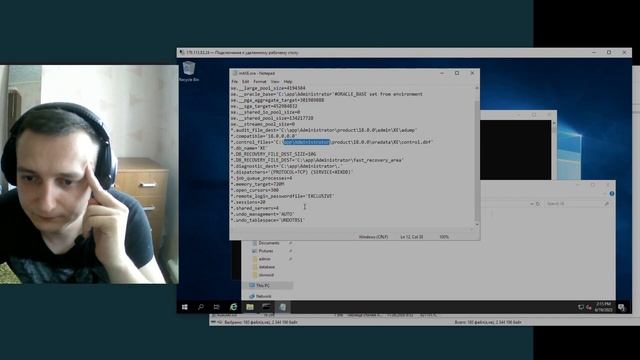The width and height of the screenshot is (640, 360).
Task: Click Notepad's vertical scrollbar up arrow
Action: (x=477, y=88)
